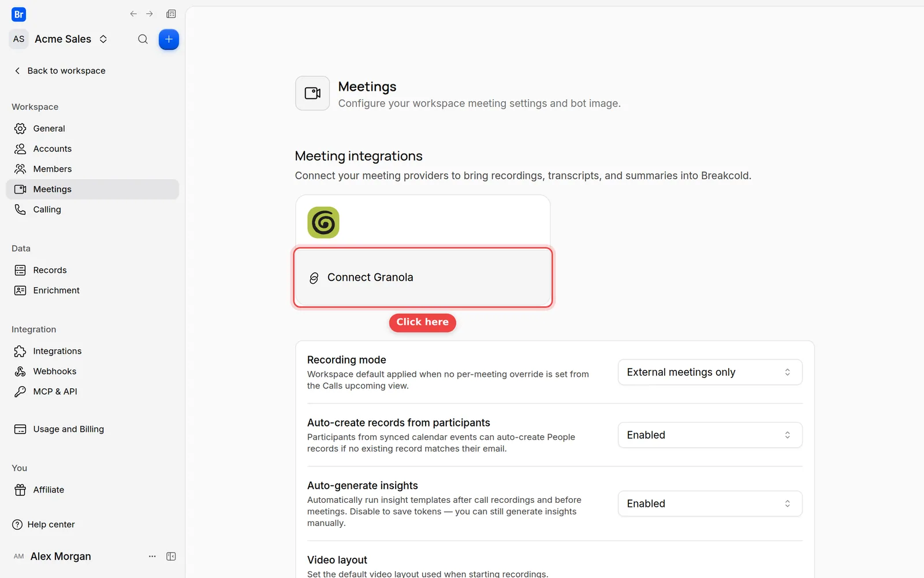Image resolution: width=924 pixels, height=578 pixels.
Task: Open search with the magnifier icon
Action: pos(143,39)
